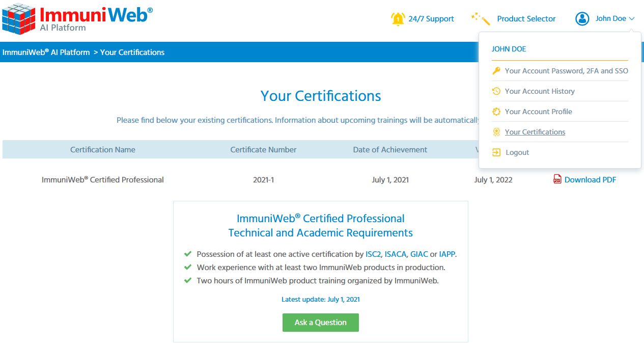Go to ImmuniWeb AI Platform breadcrumb
The width and height of the screenshot is (644, 345).
[x=46, y=52]
